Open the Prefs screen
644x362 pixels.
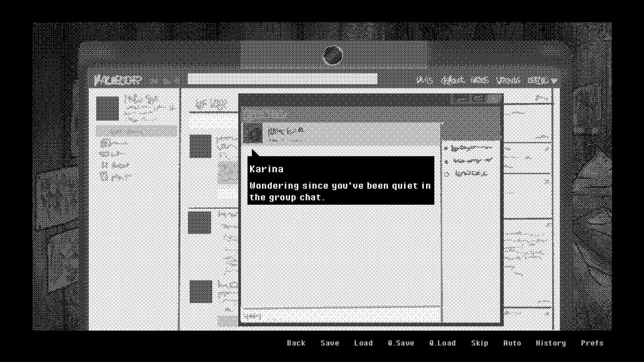click(x=592, y=343)
